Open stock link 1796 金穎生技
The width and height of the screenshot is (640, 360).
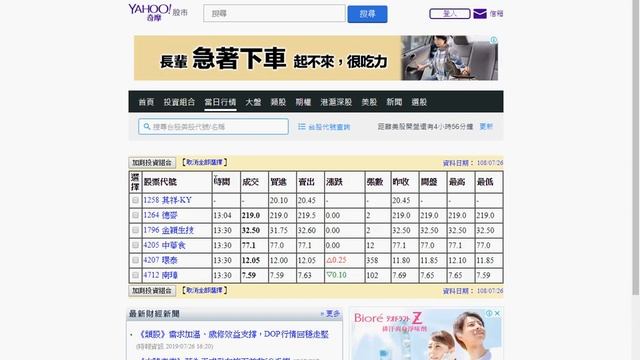(x=168, y=230)
